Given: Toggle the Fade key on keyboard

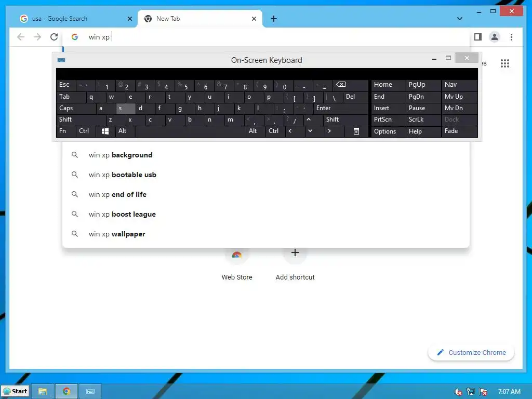Looking at the screenshot, I should 460,131.
